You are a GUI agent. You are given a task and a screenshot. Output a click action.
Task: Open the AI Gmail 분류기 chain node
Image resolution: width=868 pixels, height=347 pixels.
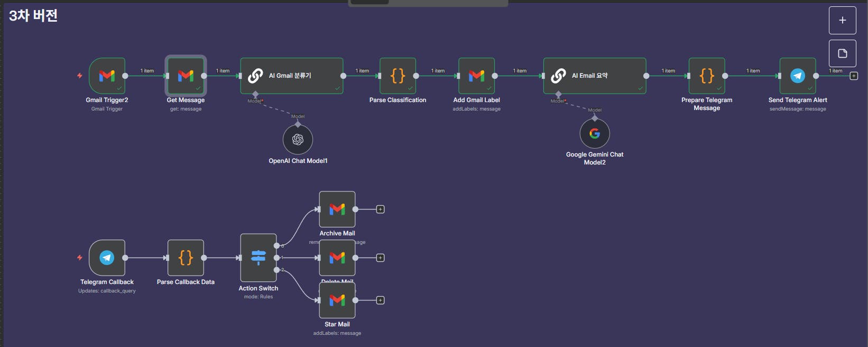(x=292, y=76)
